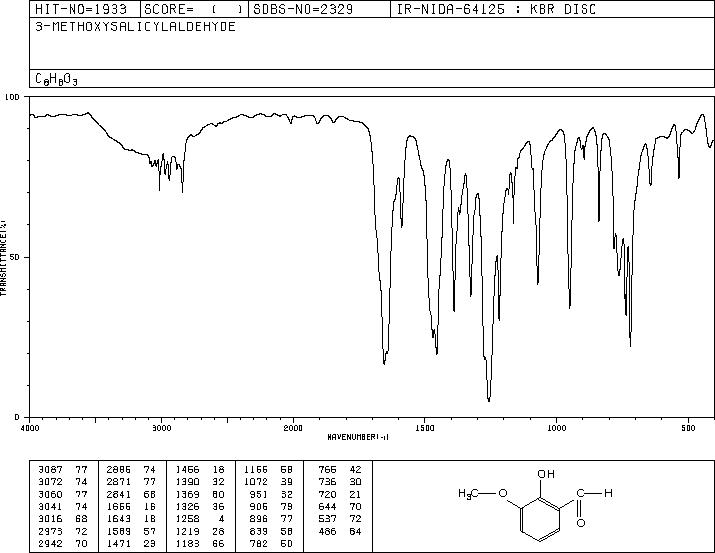Click the 500 label on the wavenumber axis

click(689, 428)
